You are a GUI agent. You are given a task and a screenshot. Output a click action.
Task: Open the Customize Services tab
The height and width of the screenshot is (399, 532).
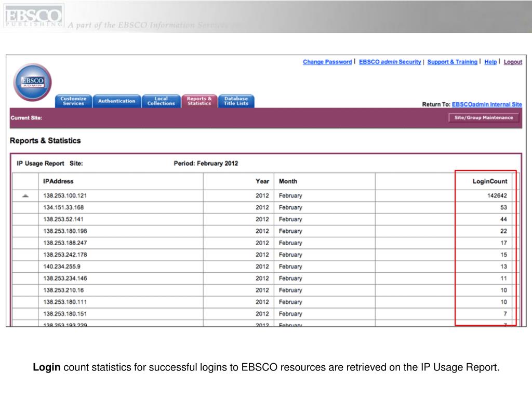[73, 101]
